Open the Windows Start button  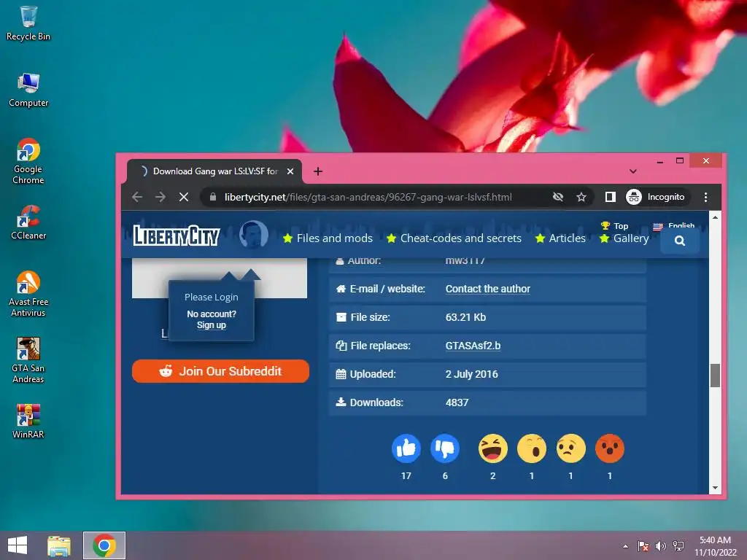18,545
